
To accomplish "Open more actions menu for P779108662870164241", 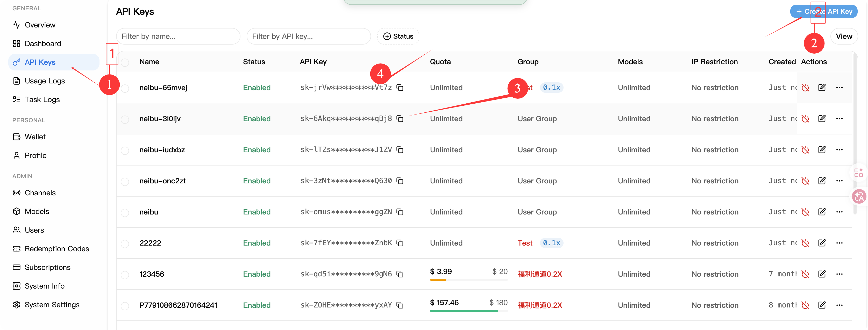I will [839, 305].
